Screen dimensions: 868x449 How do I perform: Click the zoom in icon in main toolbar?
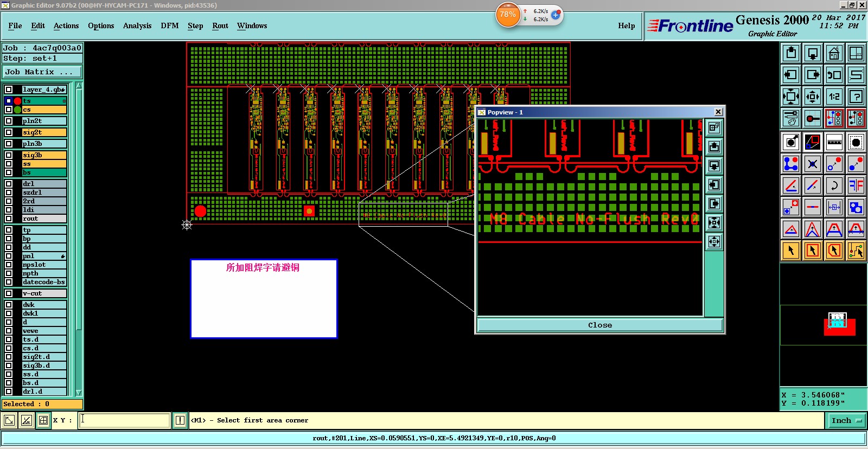[x=791, y=97]
